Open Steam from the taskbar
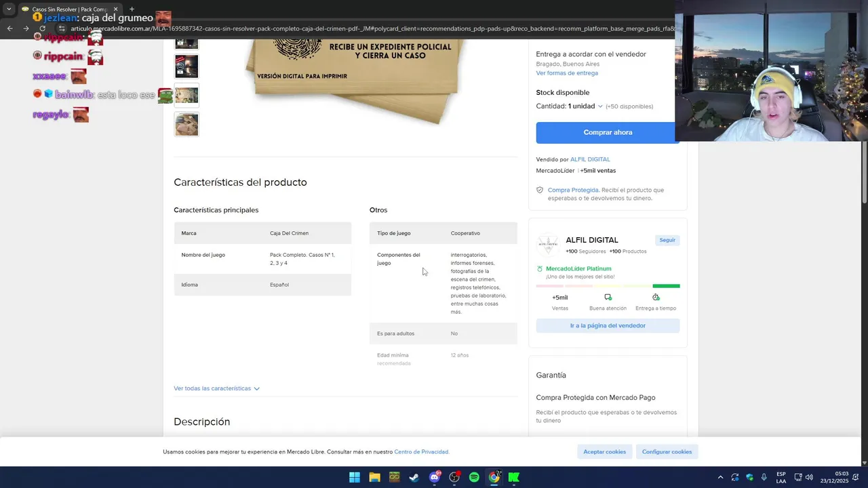 tap(414, 477)
